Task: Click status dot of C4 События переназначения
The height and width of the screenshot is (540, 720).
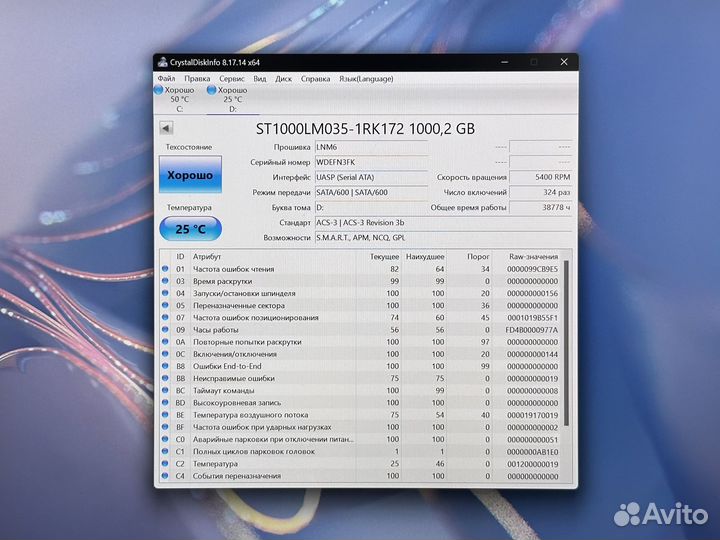Action: pos(165,476)
